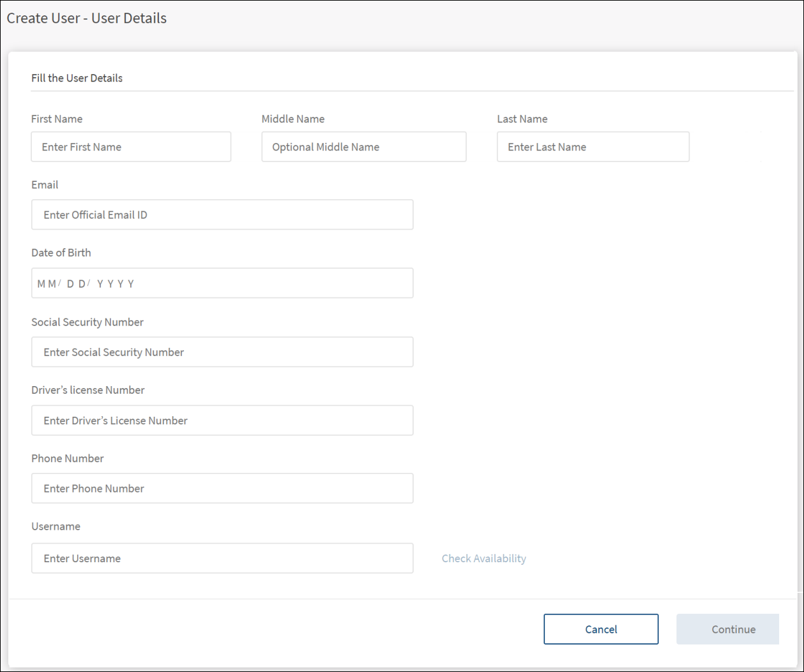Click the Date of Birth label
Image resolution: width=804 pixels, height=672 pixels.
pos(61,253)
